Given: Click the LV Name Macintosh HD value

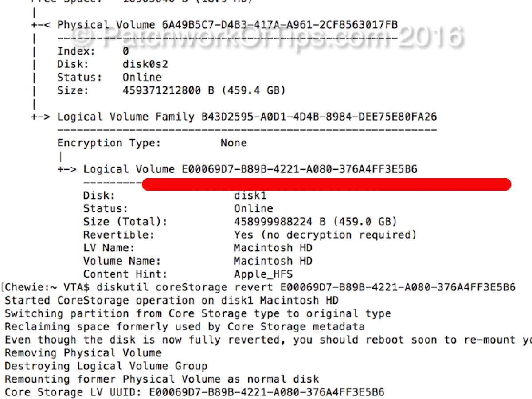Looking at the screenshot, I should 273,248.
